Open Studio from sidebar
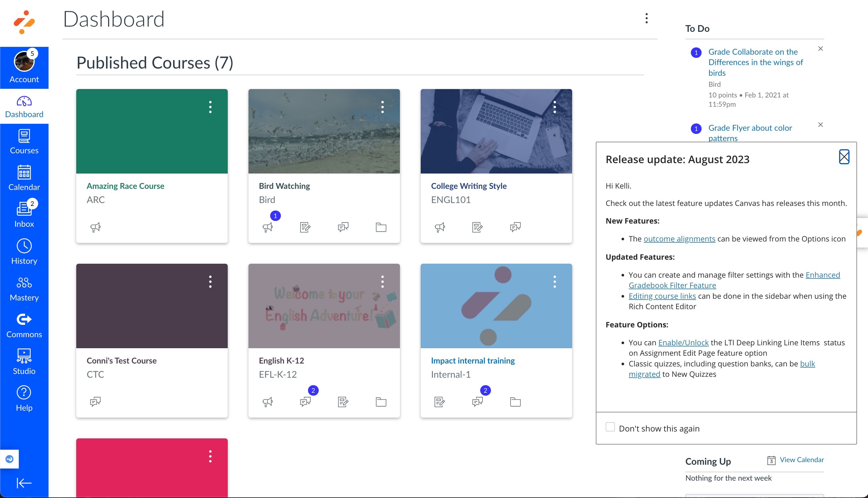Viewport: 868px width, 498px height. click(24, 362)
